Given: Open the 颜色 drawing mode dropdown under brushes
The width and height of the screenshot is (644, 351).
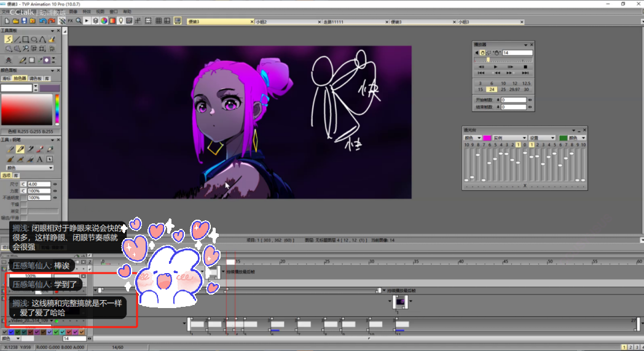Looking at the screenshot, I should 29,168.
